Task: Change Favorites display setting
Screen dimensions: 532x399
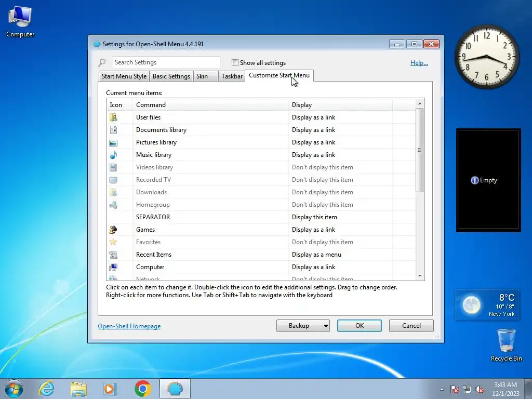Action: point(322,242)
